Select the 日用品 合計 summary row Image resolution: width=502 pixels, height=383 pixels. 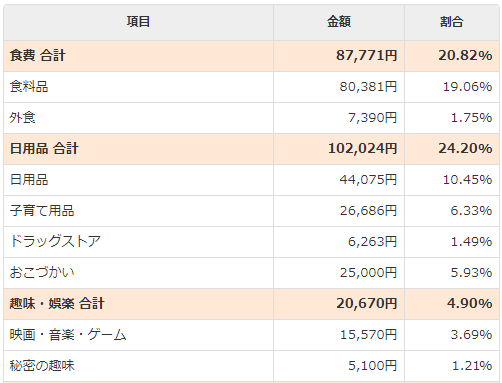coord(251,149)
